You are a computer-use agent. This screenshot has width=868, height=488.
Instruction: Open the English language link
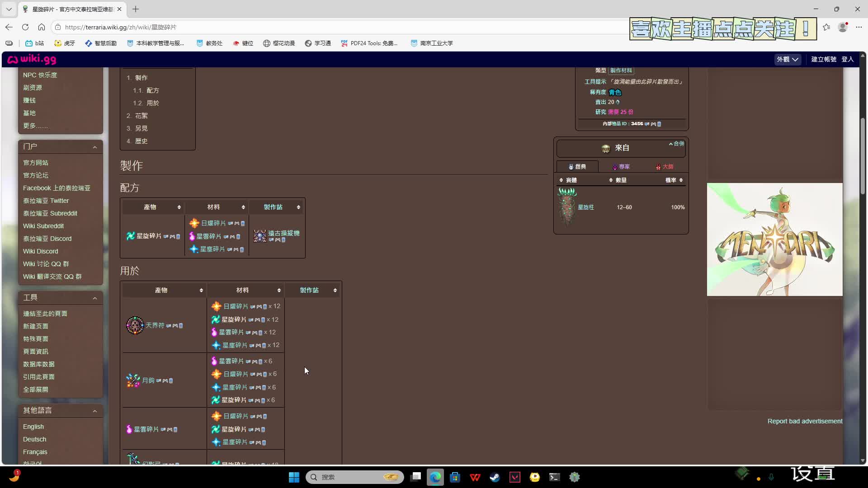click(x=33, y=427)
